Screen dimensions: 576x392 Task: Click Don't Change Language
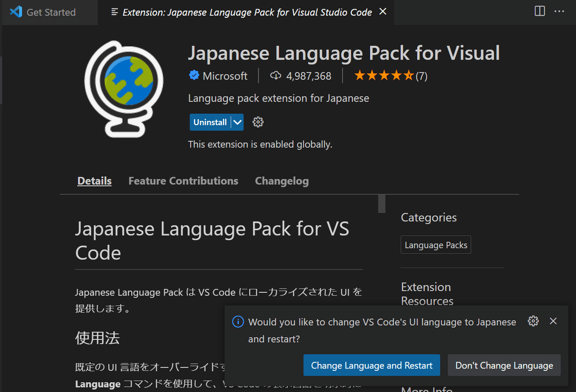[x=504, y=365]
